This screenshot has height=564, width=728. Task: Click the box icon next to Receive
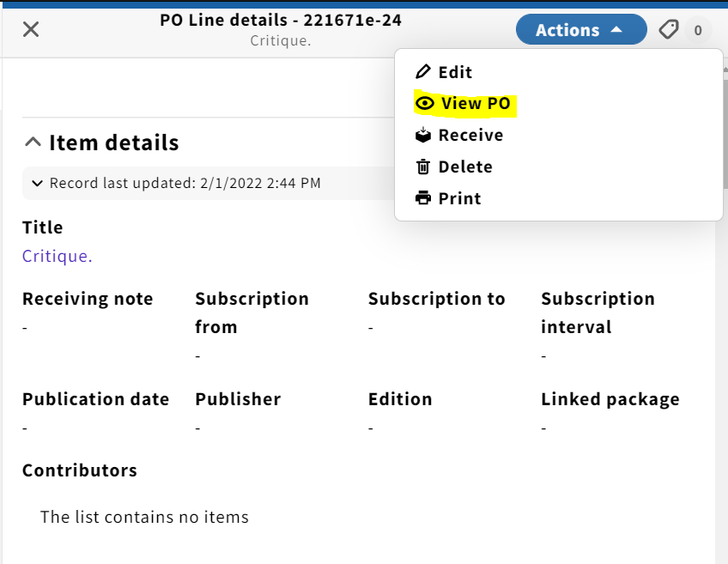click(423, 135)
